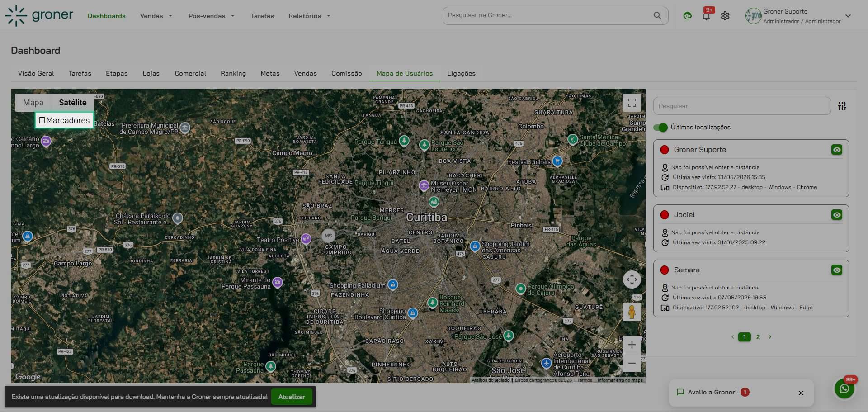The width and height of the screenshot is (868, 412).
Task: Toggle visibility of Jociel
Action: tap(837, 215)
